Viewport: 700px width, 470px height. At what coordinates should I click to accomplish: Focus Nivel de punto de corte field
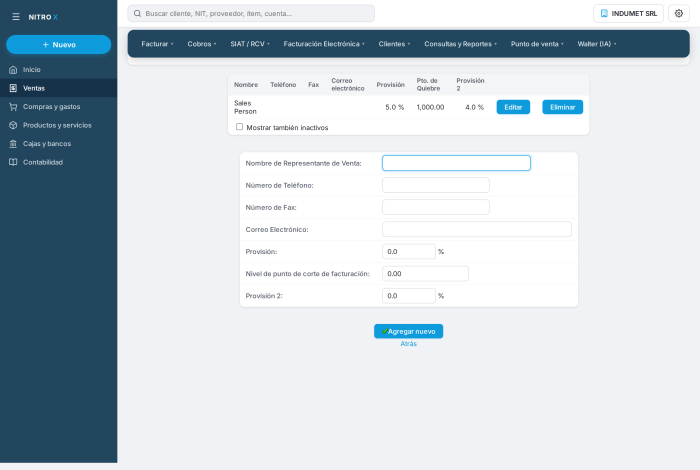(x=425, y=274)
